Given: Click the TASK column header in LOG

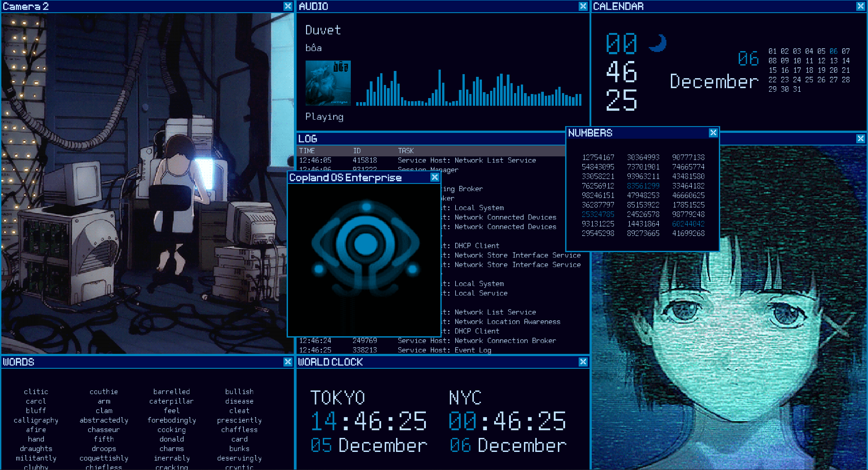Looking at the screenshot, I should tap(406, 150).
